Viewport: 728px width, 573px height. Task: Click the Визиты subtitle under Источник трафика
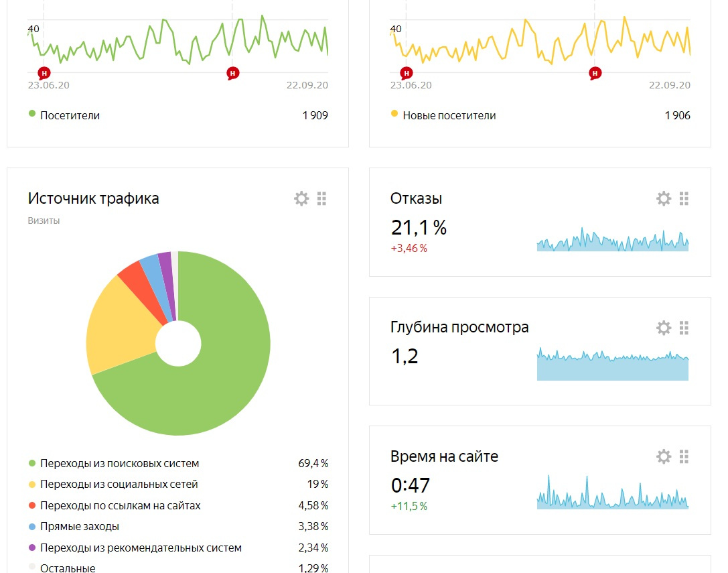tap(44, 220)
